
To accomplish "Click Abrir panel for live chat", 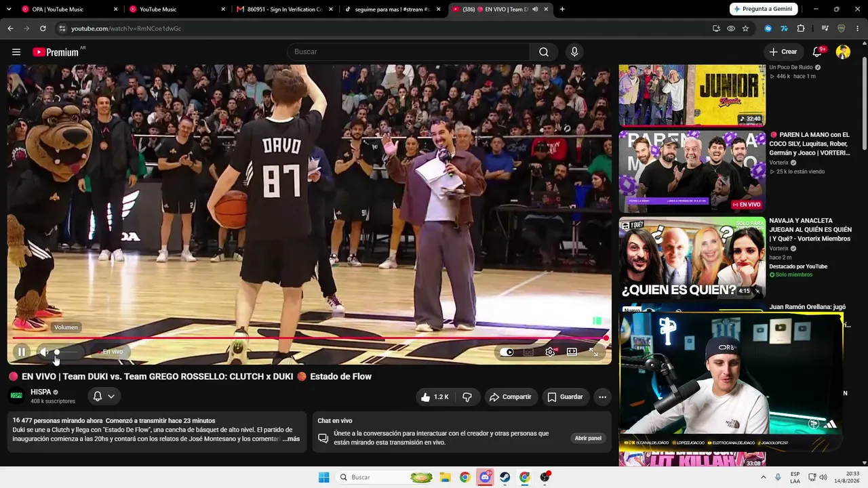I will tap(588, 439).
